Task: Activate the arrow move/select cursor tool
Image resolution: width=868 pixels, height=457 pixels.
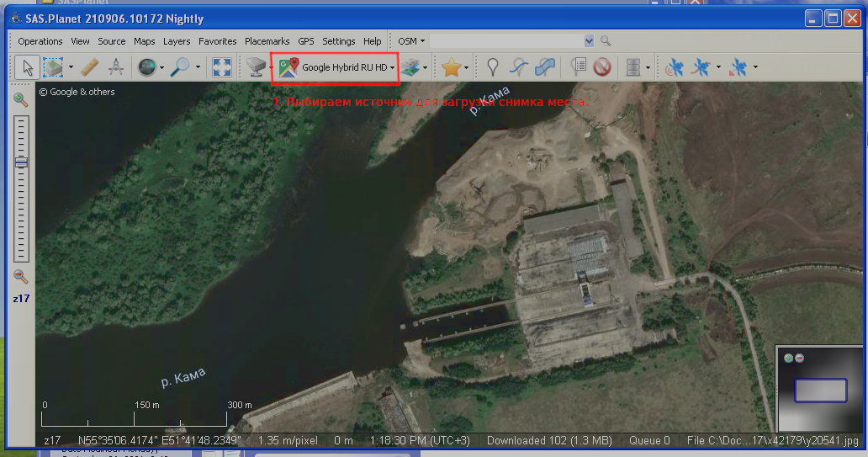Action: pos(27,67)
